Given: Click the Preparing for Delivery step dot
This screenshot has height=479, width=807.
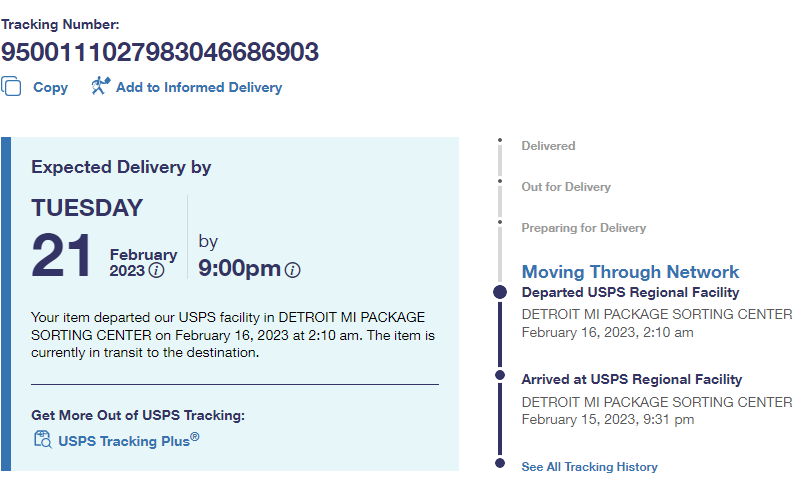Looking at the screenshot, I should pyautogui.click(x=500, y=221).
